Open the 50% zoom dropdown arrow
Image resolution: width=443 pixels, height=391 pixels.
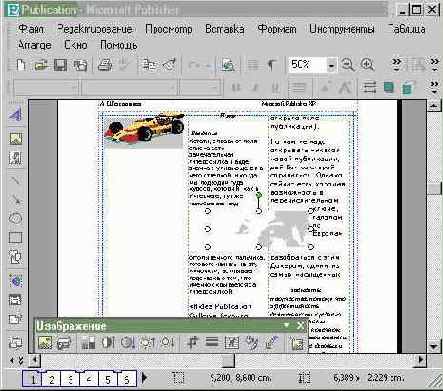331,65
